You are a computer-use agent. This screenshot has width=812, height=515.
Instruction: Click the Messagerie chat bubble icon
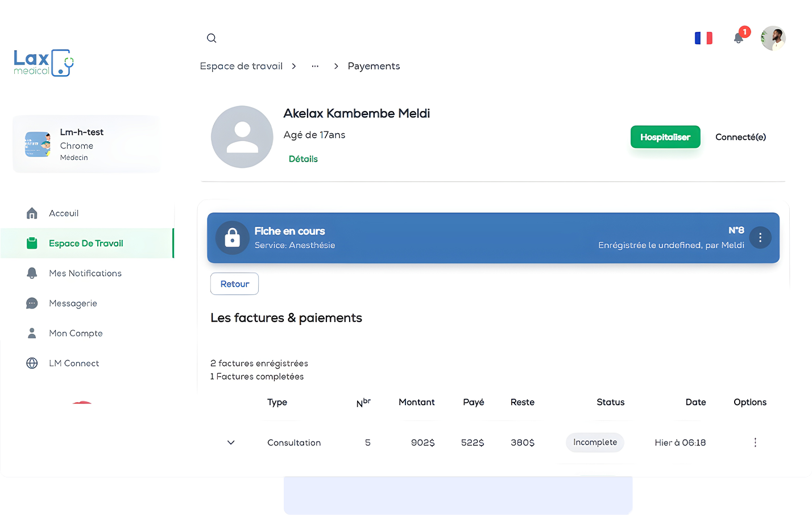click(32, 303)
